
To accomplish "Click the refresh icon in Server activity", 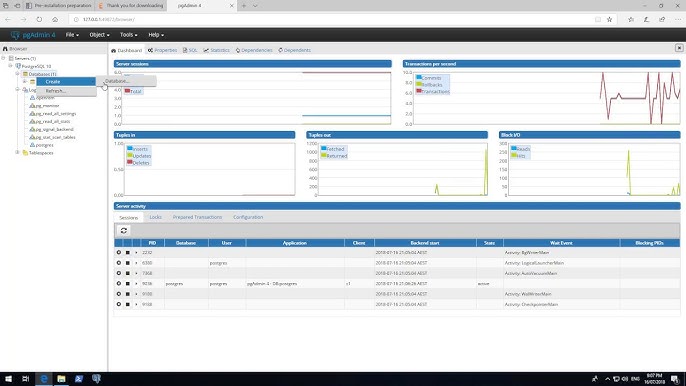I will click(124, 231).
